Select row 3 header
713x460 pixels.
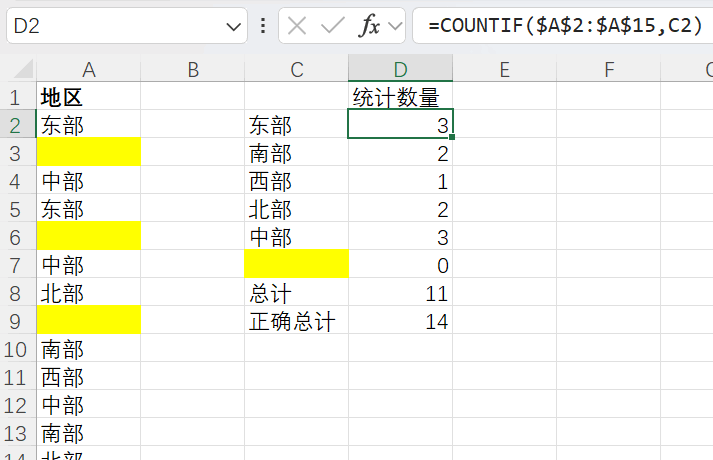click(18, 153)
